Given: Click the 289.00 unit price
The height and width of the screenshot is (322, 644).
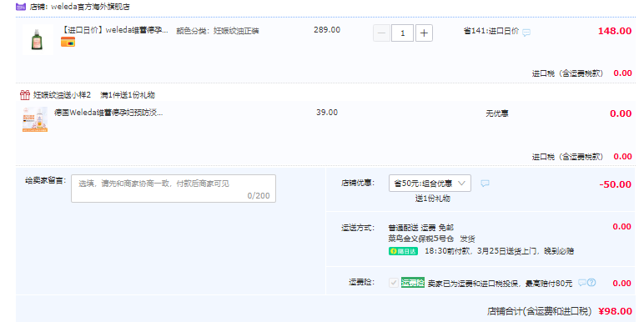Looking at the screenshot, I should click(327, 29).
